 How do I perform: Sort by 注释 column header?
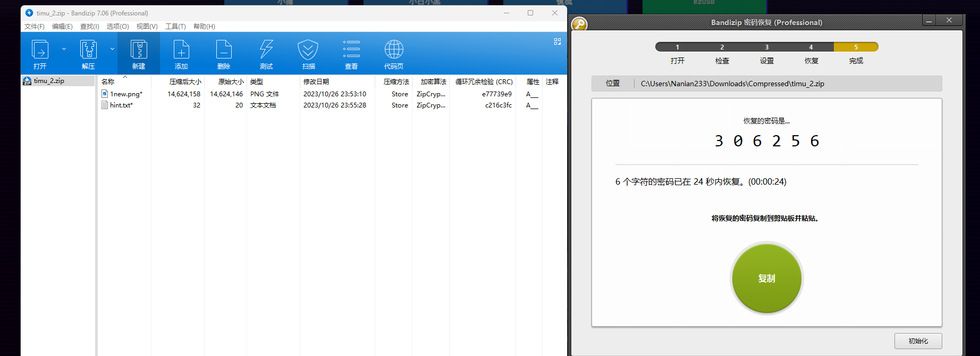(x=552, y=81)
